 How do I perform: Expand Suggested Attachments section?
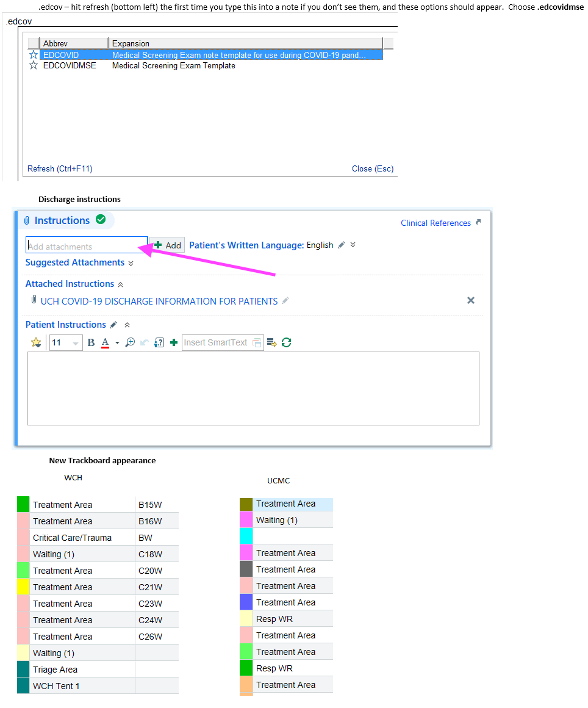pyautogui.click(x=131, y=263)
